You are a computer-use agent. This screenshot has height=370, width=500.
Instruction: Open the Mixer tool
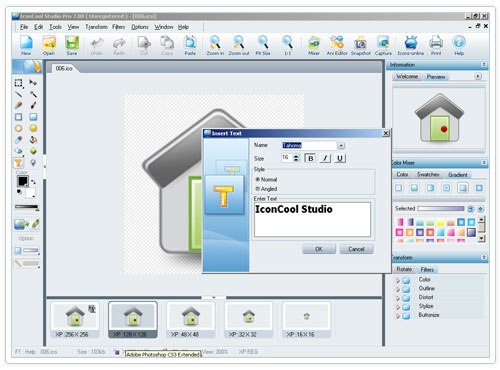314,45
